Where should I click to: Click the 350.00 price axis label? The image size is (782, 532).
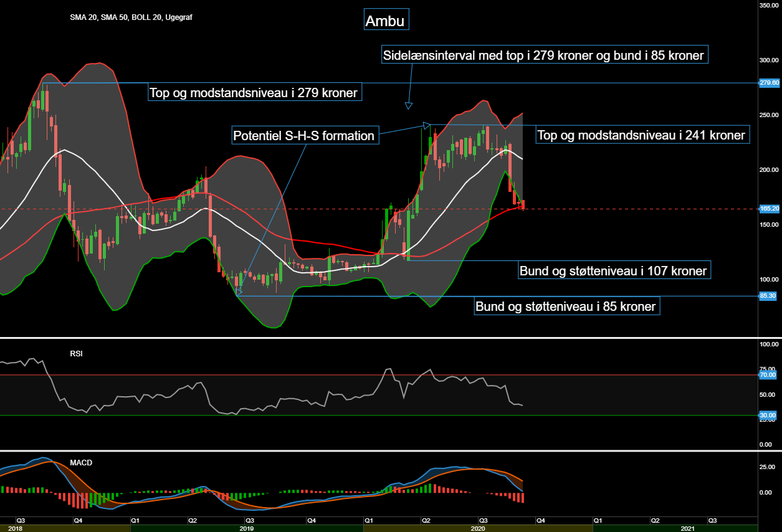coord(770,5)
